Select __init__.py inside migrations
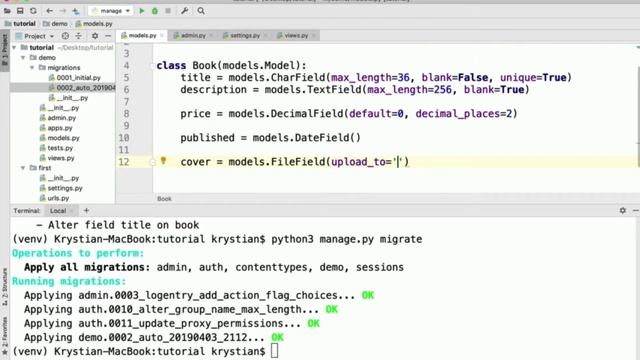 click(68, 98)
